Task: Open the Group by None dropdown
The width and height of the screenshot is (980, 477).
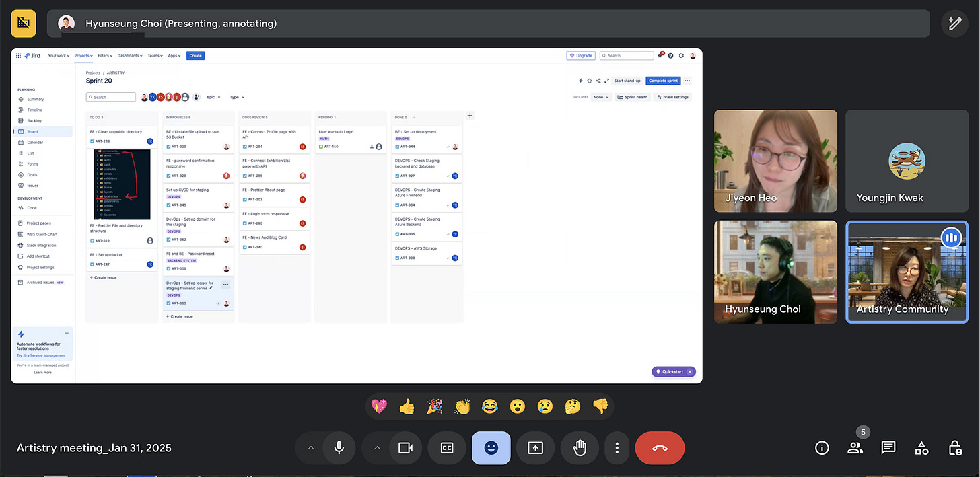Action: 601,97
